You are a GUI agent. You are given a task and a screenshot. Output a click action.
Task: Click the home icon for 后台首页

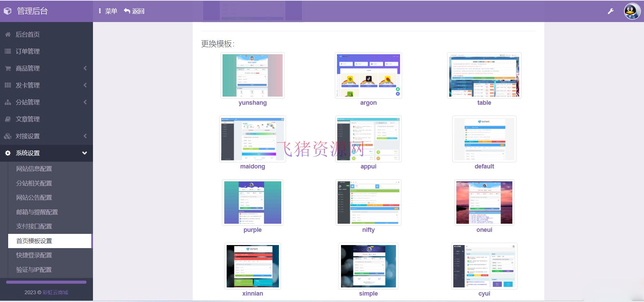(8, 34)
